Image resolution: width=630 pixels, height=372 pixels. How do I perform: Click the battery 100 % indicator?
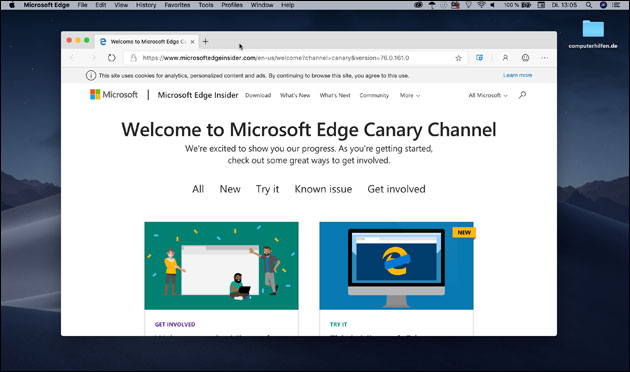point(518,5)
